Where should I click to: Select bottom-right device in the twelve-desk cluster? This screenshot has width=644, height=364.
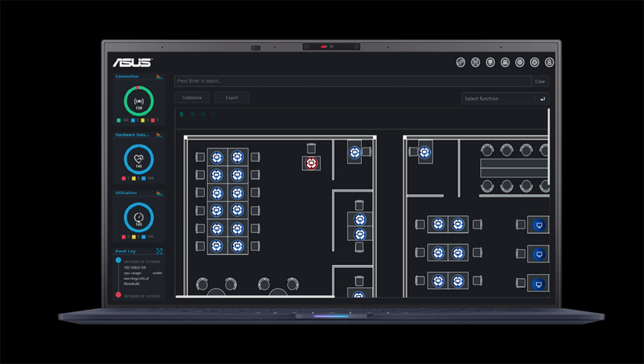[237, 246]
